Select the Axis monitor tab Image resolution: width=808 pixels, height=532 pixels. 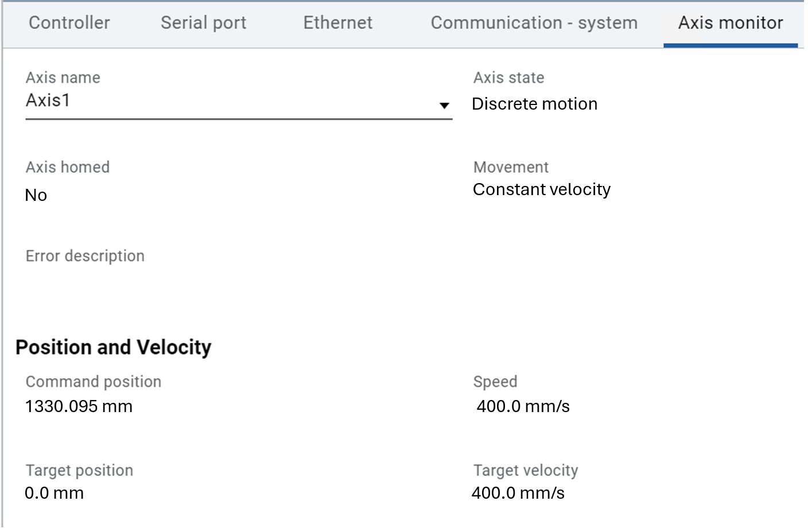point(730,23)
